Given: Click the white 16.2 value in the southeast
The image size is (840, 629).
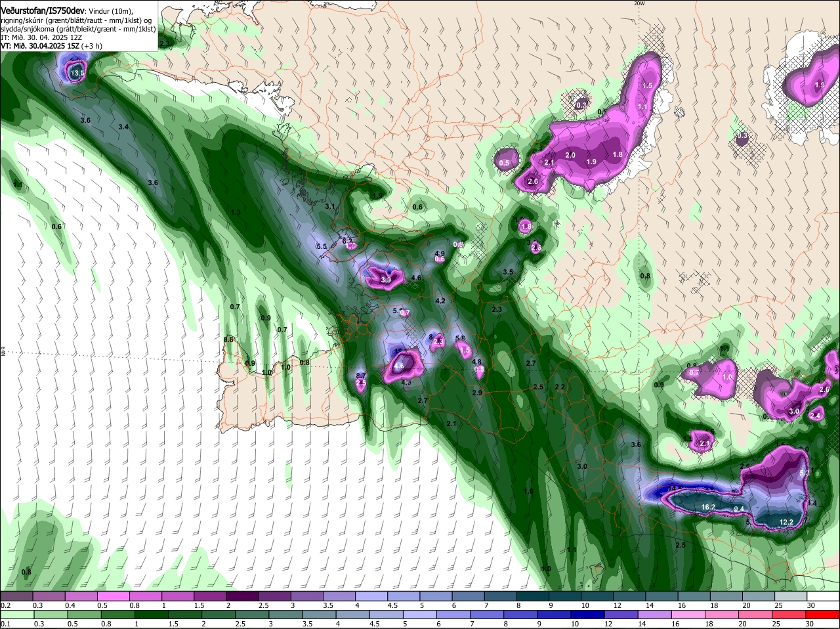Looking at the screenshot, I should (x=708, y=508).
